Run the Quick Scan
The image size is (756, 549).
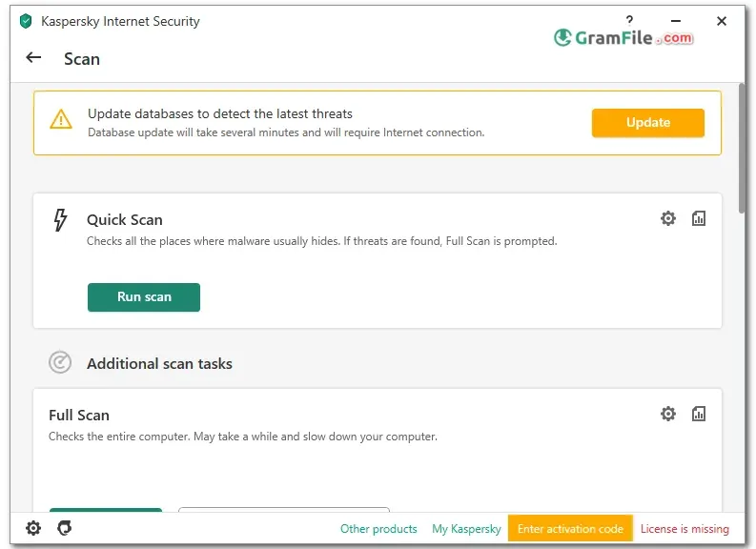(x=144, y=297)
